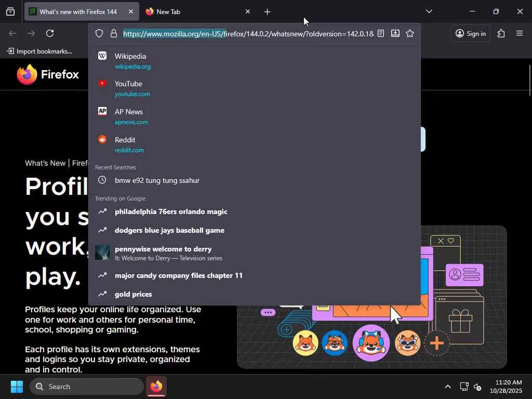Open the Windows Start menu

[17, 387]
